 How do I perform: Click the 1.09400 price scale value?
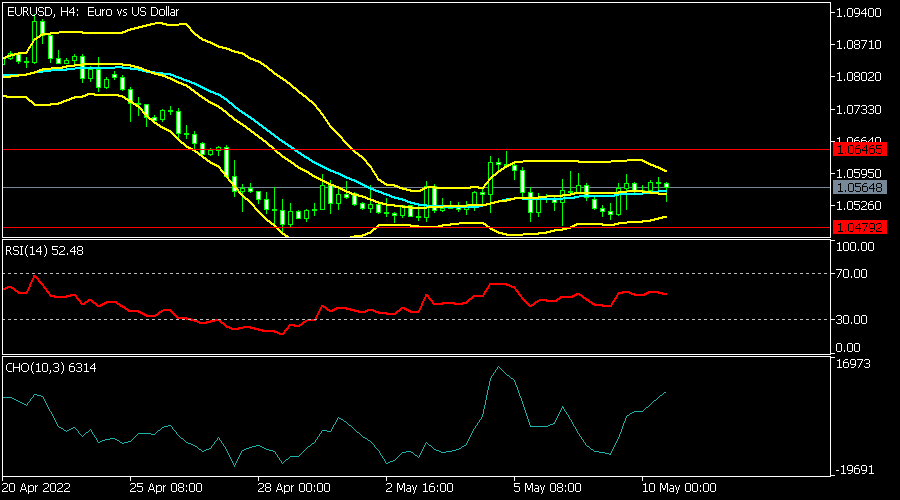(x=859, y=13)
